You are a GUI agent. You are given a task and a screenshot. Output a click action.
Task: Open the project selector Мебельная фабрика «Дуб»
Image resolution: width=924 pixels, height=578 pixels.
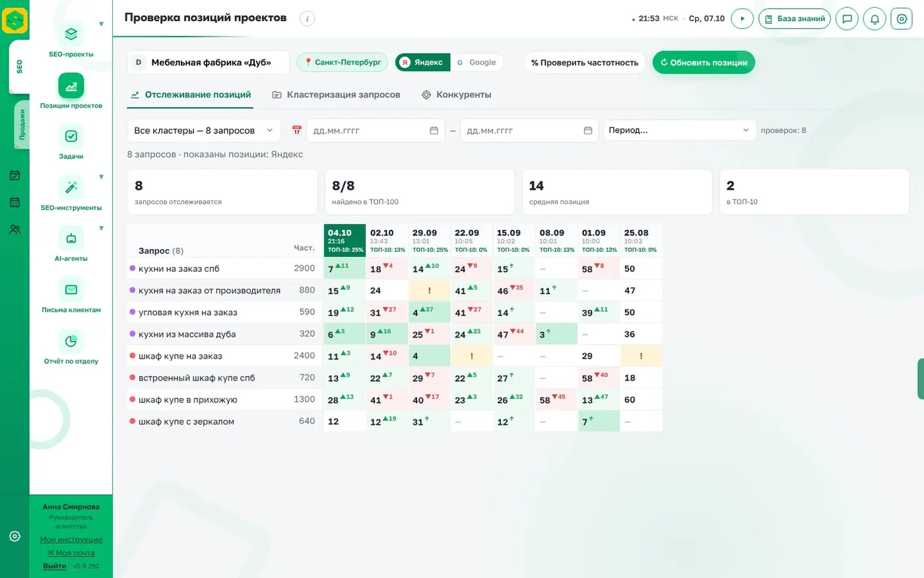[208, 62]
